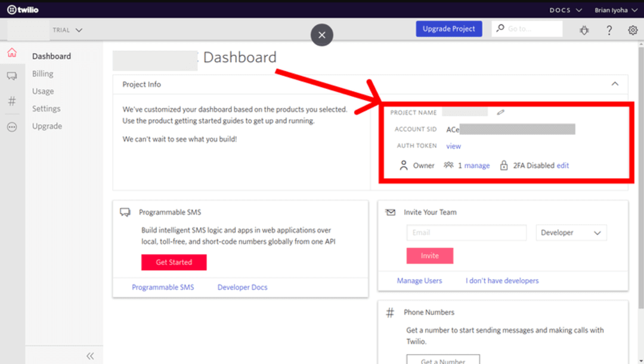This screenshot has width=644, height=364.
Task: Click the pencil icon to edit project name
Action: pyautogui.click(x=501, y=112)
